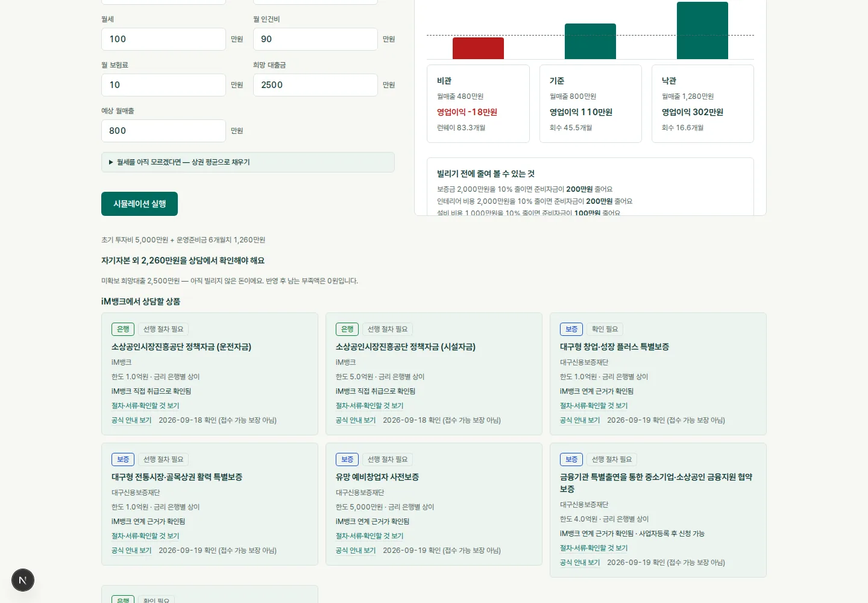
Task: Click the 영업이익 302만원 text
Action: click(693, 112)
